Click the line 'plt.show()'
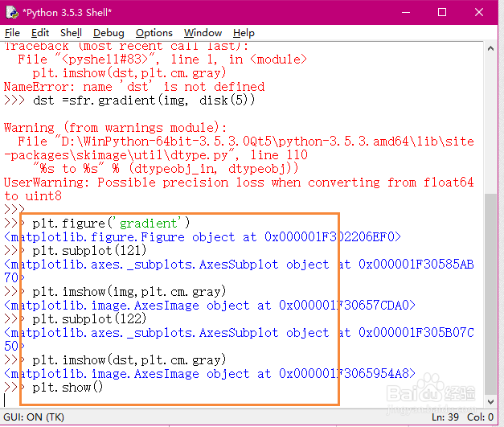504x427 pixels. 68,387
